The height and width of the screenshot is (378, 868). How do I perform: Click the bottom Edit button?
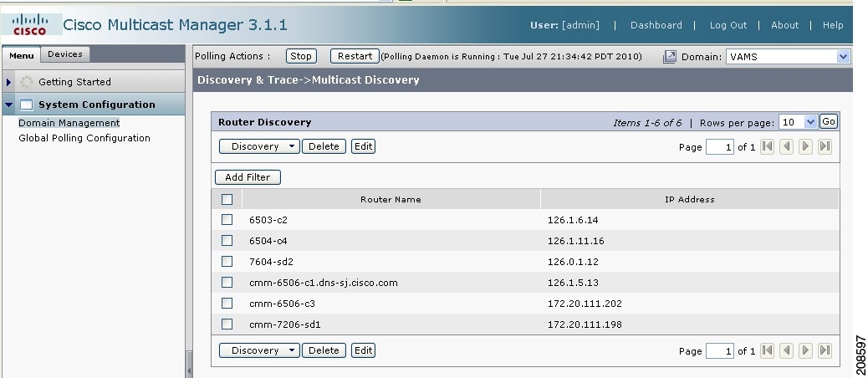click(x=363, y=350)
